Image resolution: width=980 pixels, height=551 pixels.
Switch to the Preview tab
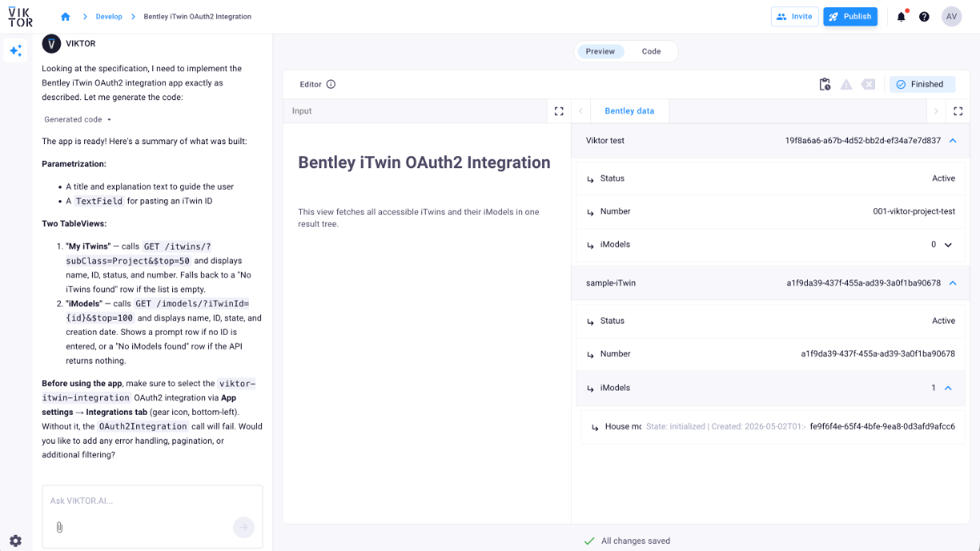pyautogui.click(x=600, y=51)
